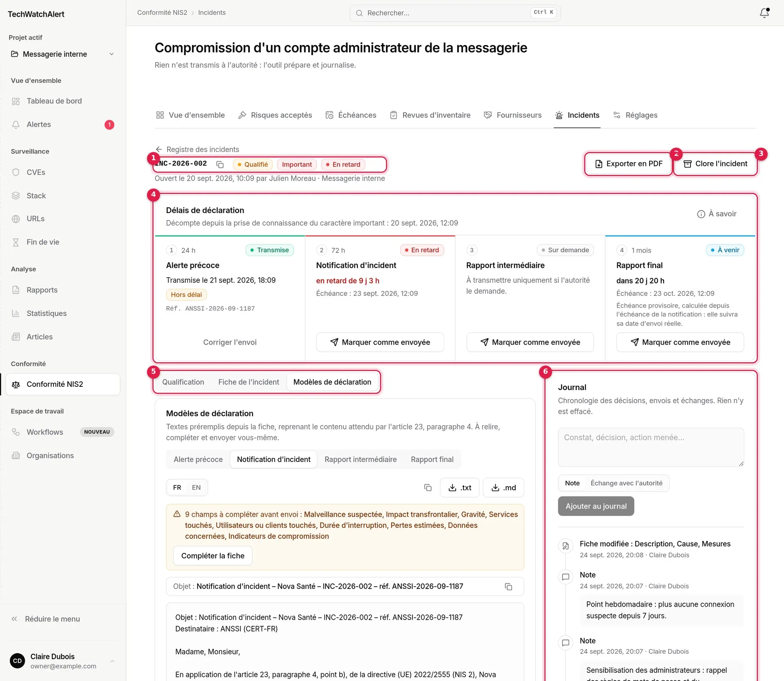Switch to the Fournisseurs tab
The height and width of the screenshot is (681, 784).
[512, 115]
